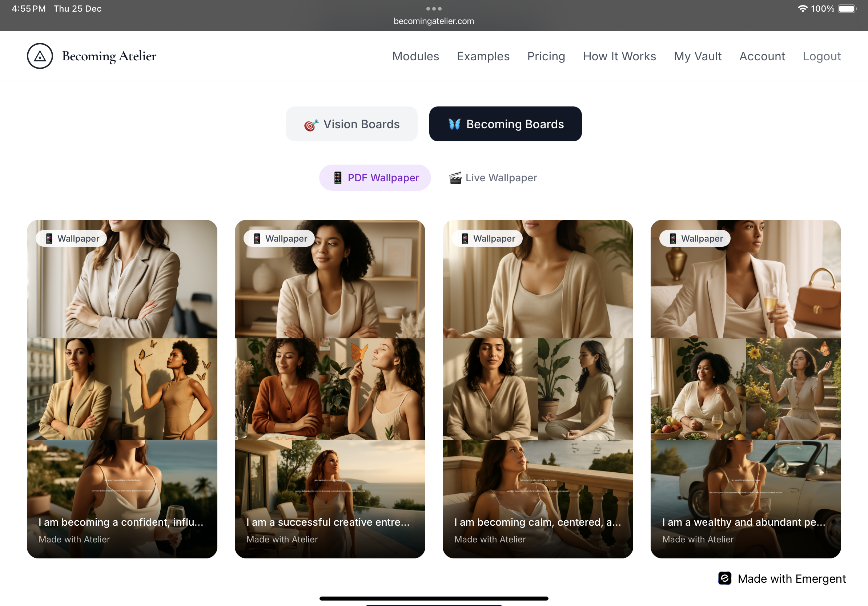The height and width of the screenshot is (606, 868).
Task: Switch to Vision Boards view
Action: (x=351, y=124)
